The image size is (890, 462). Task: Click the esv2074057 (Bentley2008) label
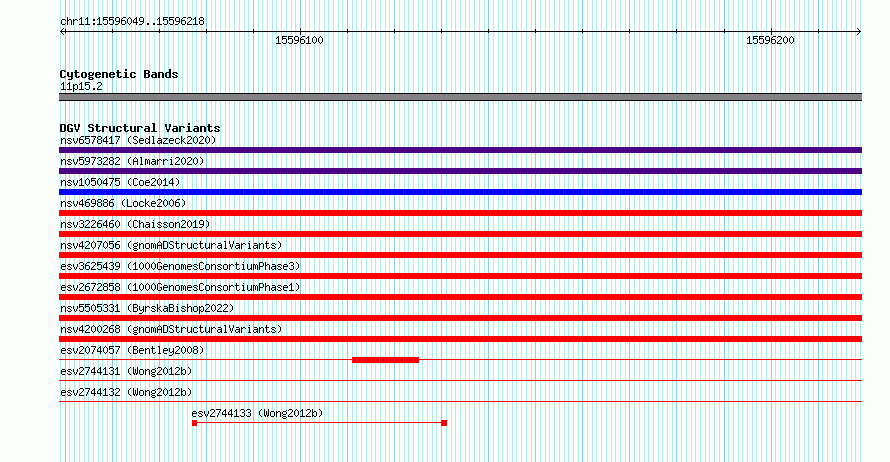(132, 350)
